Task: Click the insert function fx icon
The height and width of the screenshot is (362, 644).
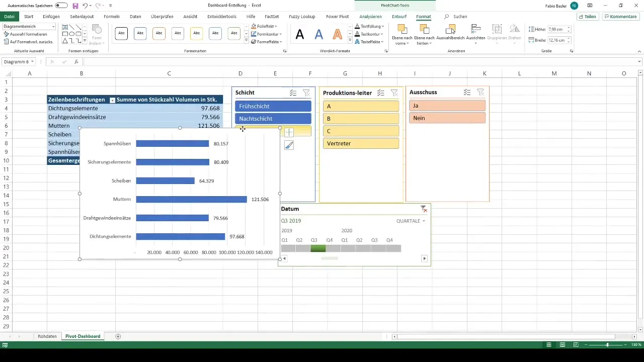Action: (76, 62)
